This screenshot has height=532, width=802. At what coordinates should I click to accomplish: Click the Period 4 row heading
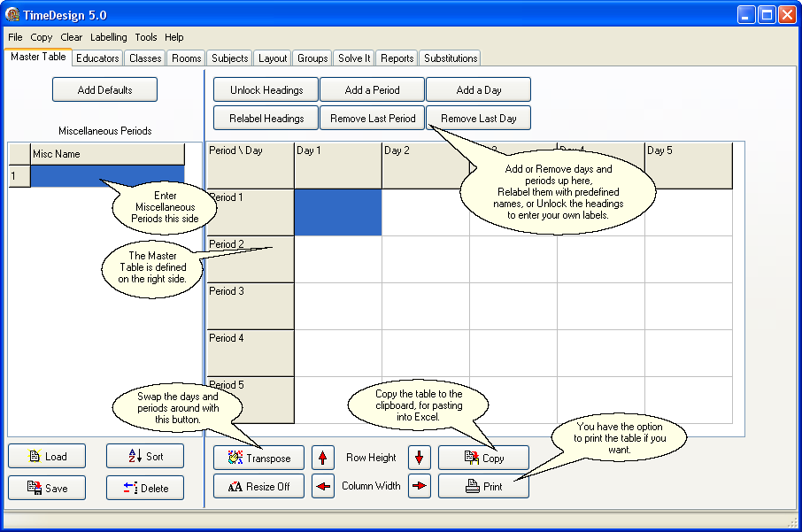tap(251, 353)
